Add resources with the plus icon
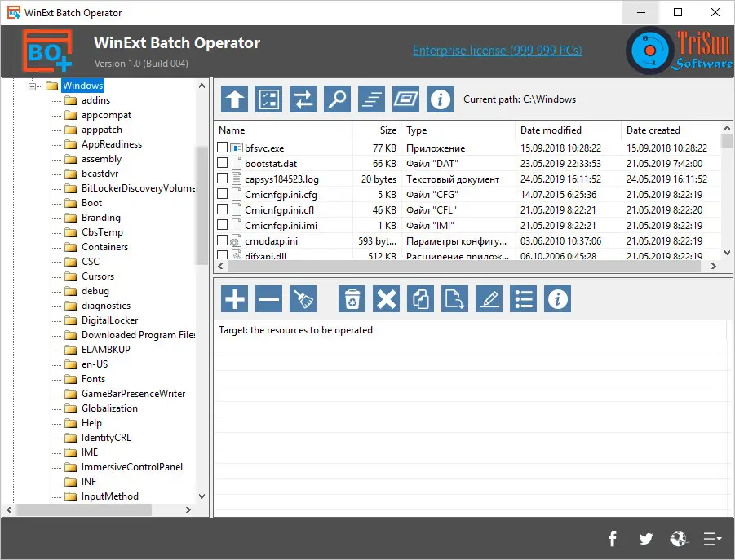Image resolution: width=735 pixels, height=560 pixels. [x=234, y=298]
